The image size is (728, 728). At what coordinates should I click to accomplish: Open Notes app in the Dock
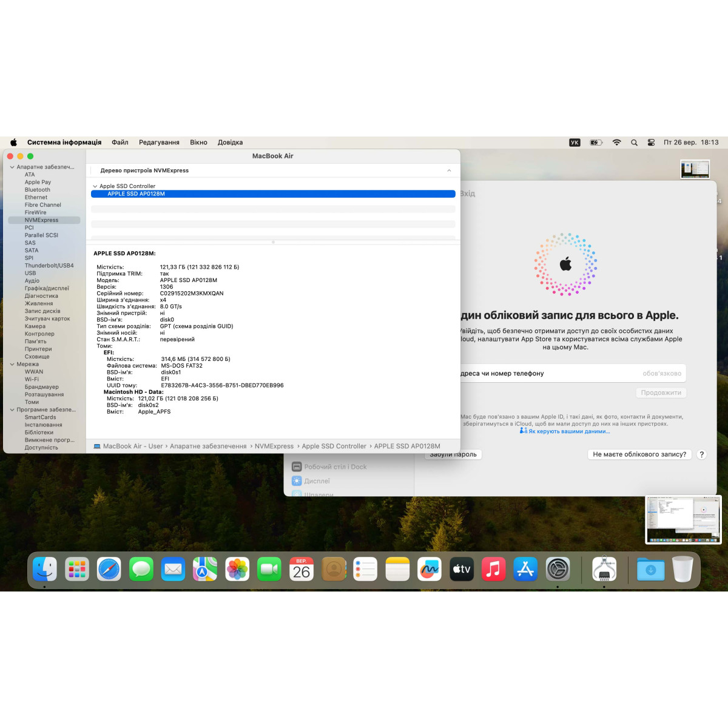tap(397, 569)
